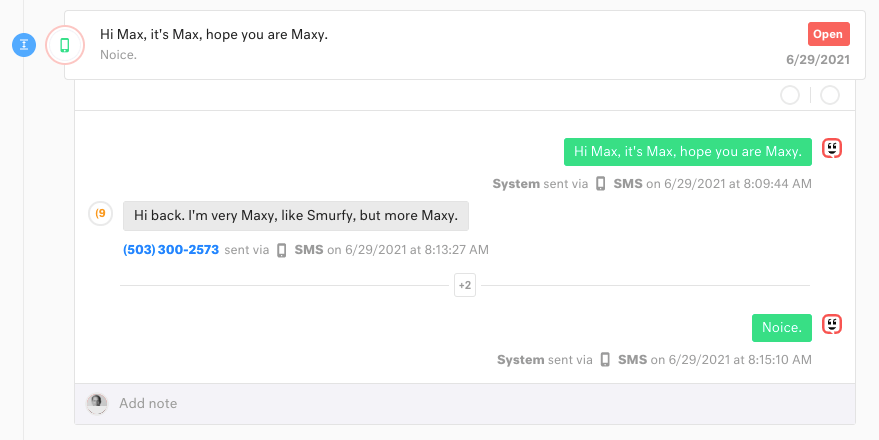
Task: Click smiley avatar beside first green message
Action: (x=832, y=149)
